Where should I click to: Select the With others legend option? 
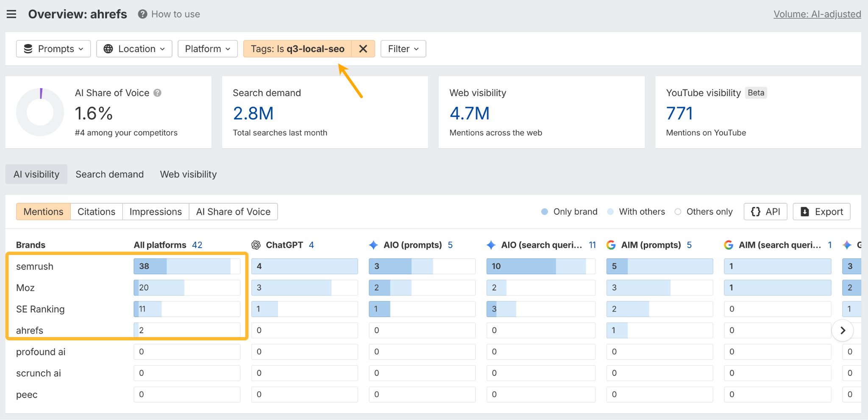(636, 212)
